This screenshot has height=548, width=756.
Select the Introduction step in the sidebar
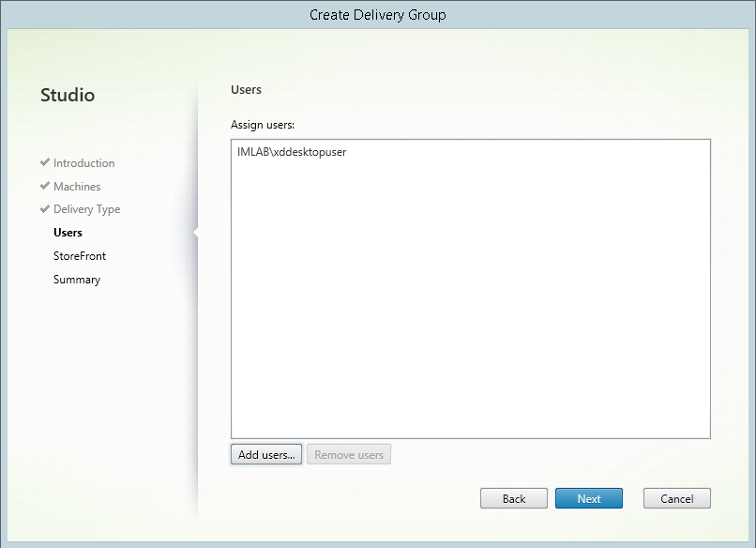(x=83, y=162)
